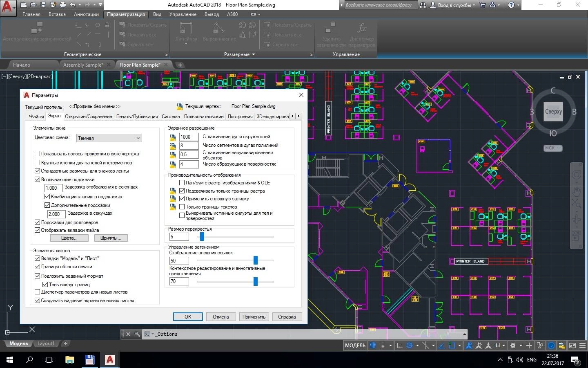
Task: Toggle Подсказки для ролловеров checkbox
Action: [38, 222]
